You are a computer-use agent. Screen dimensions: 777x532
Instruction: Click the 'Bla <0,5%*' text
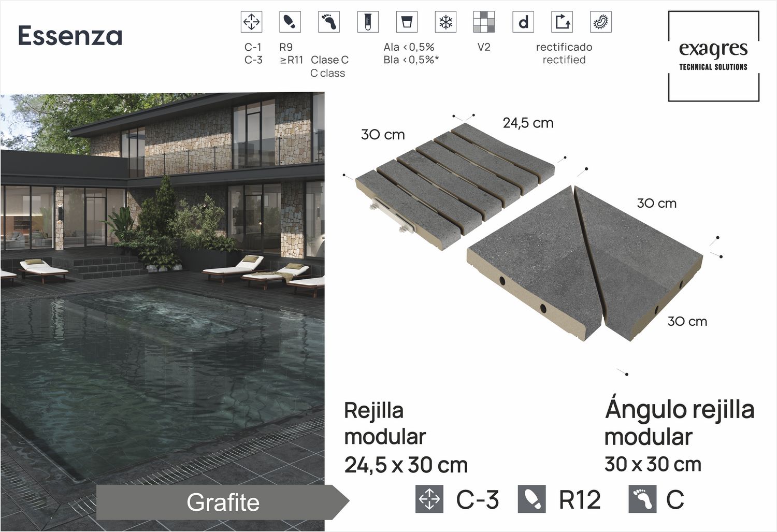point(411,60)
